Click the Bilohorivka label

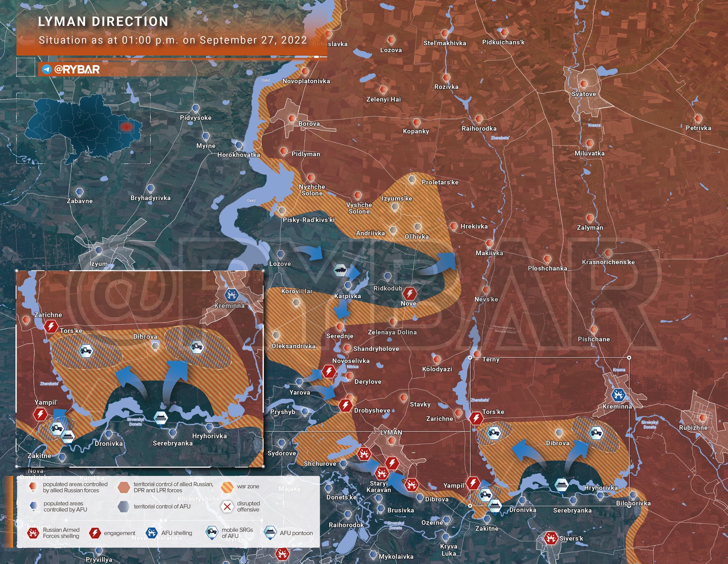point(633,503)
